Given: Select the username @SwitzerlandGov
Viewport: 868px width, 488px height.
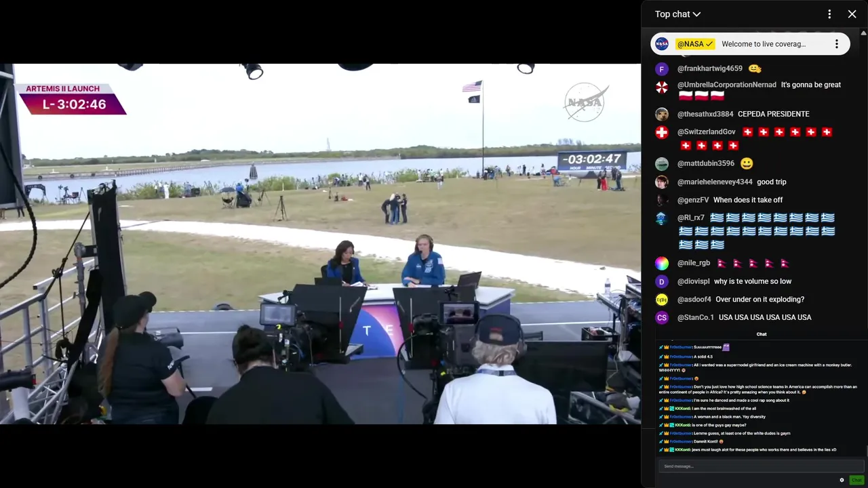Looking at the screenshot, I should (x=707, y=132).
